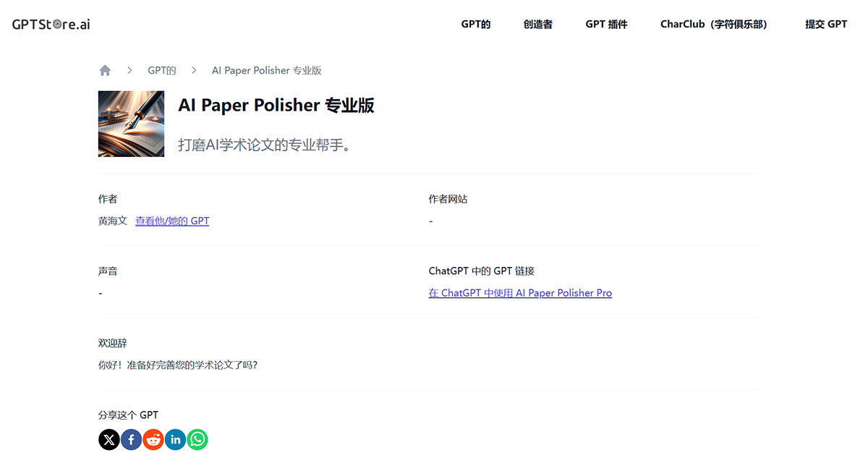Click 提交 GPT in the top menu
The height and width of the screenshot is (463, 868).
tap(826, 24)
